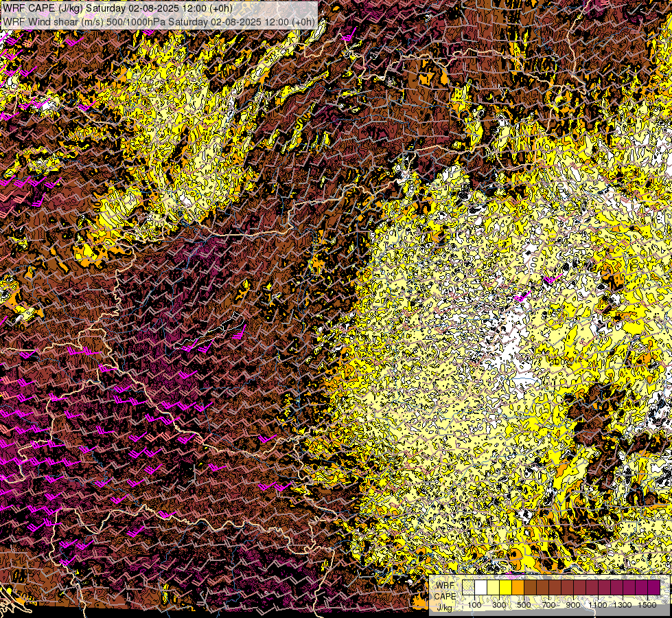Select the bright yellow legend swatch after 300
This screenshot has width=672, height=618.
click(x=506, y=587)
